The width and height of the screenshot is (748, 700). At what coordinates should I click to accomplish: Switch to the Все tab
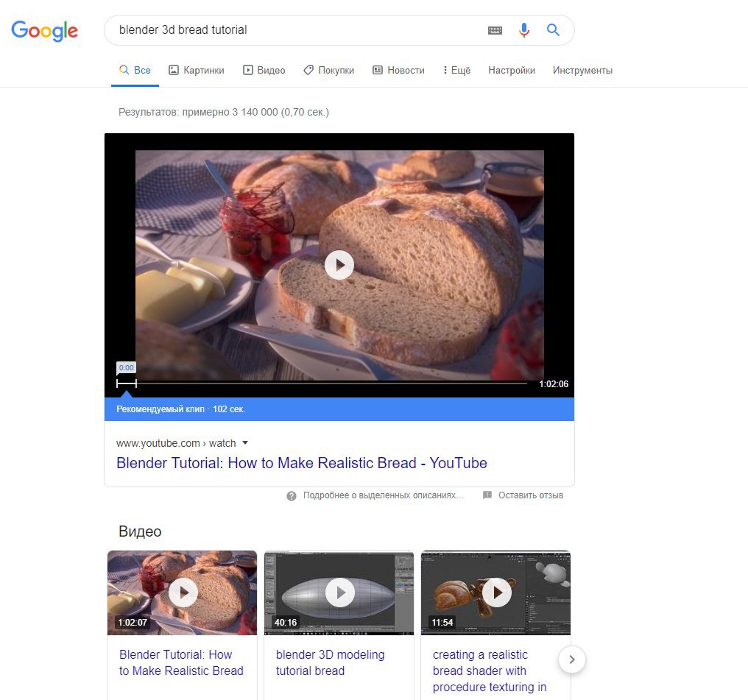point(135,70)
